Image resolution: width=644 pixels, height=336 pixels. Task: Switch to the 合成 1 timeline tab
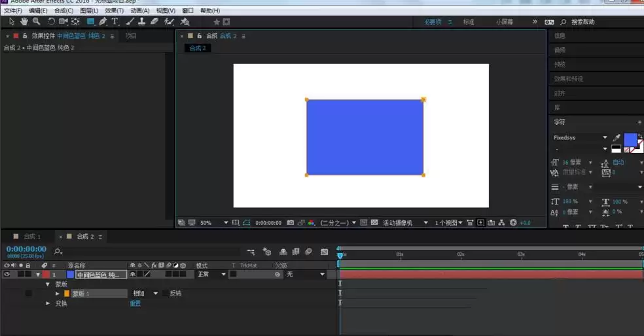31,236
